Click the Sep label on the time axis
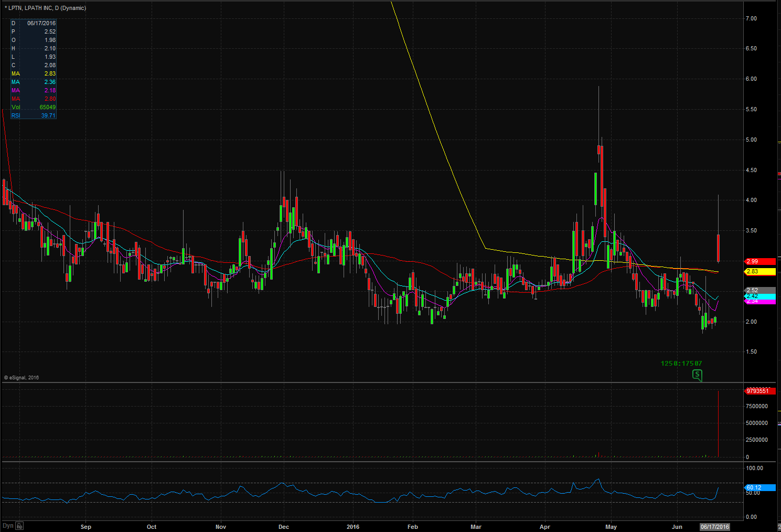 pos(86,527)
